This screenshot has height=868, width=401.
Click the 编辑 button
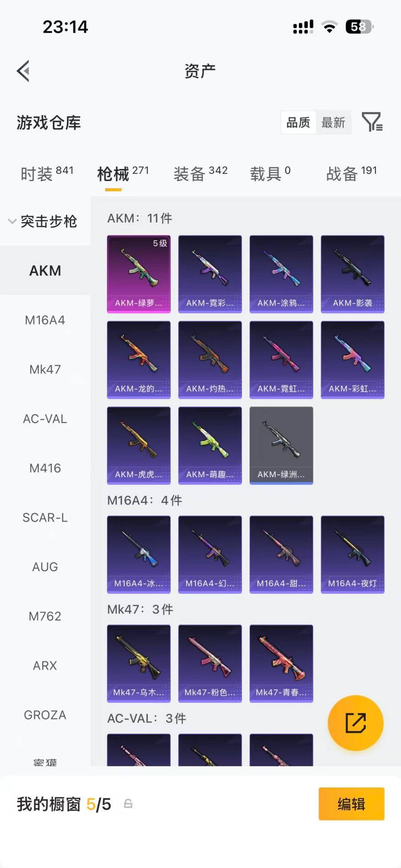point(351,804)
